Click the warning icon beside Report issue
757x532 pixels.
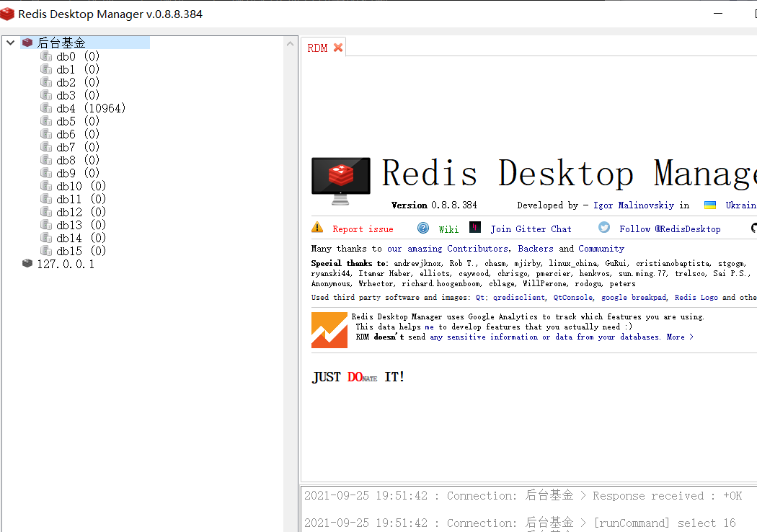point(317,227)
